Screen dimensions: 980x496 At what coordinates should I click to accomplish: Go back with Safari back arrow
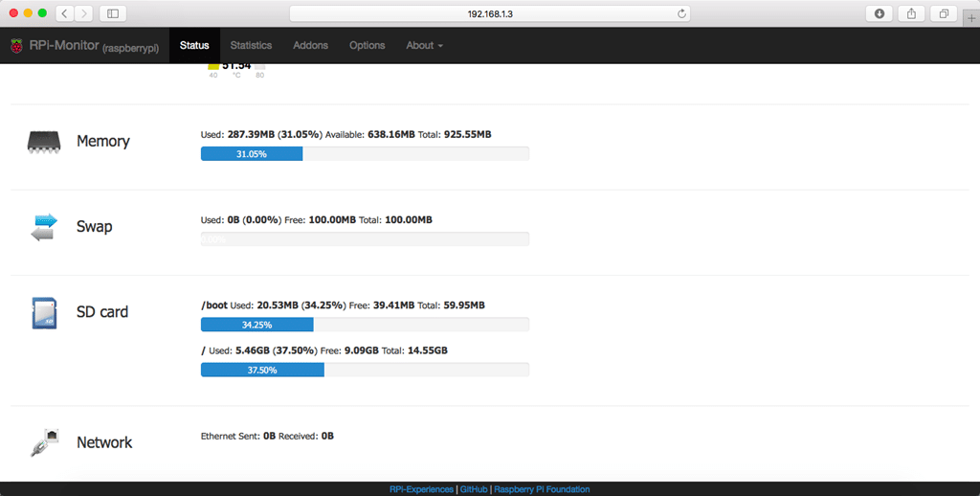click(65, 13)
